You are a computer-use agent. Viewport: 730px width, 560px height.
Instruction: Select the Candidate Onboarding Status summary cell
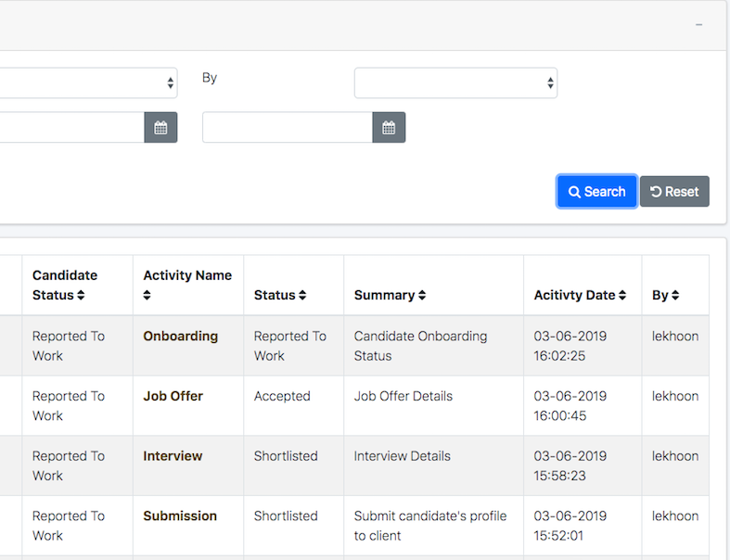(x=420, y=346)
